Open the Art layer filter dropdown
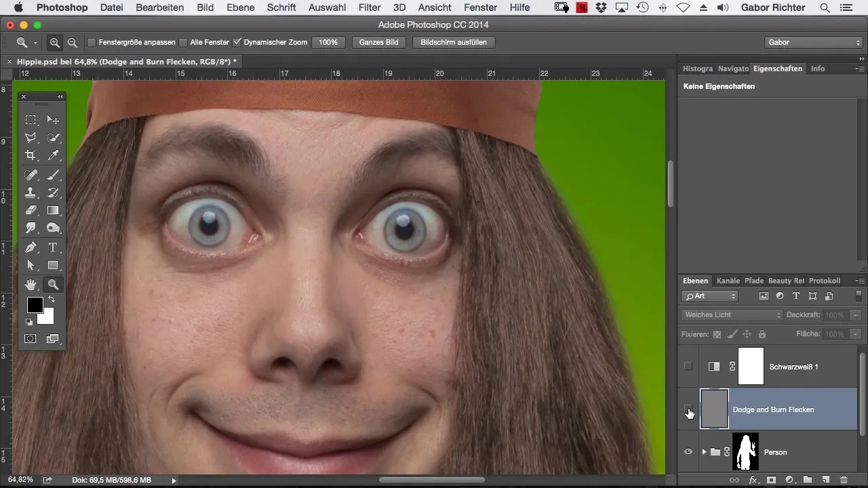Image resolution: width=868 pixels, height=488 pixels. [709, 296]
